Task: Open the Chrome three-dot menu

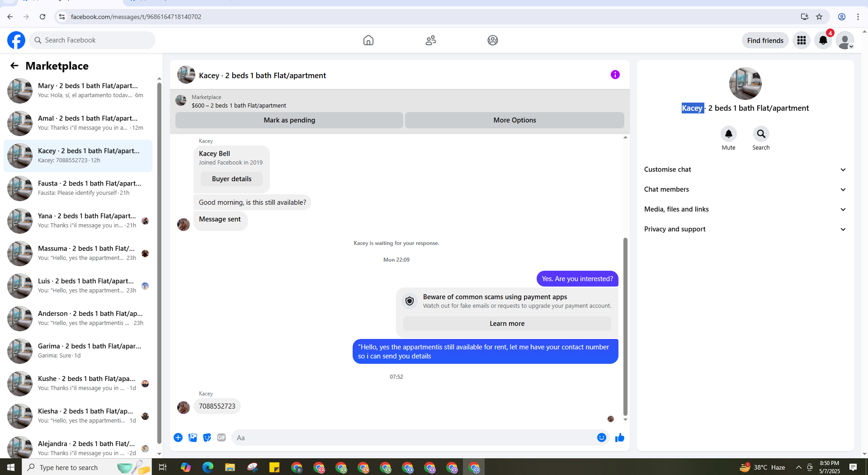Action: click(x=858, y=17)
